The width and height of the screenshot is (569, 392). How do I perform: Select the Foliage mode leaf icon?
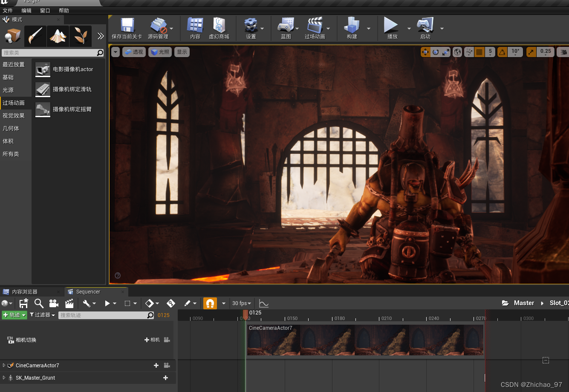pos(80,36)
